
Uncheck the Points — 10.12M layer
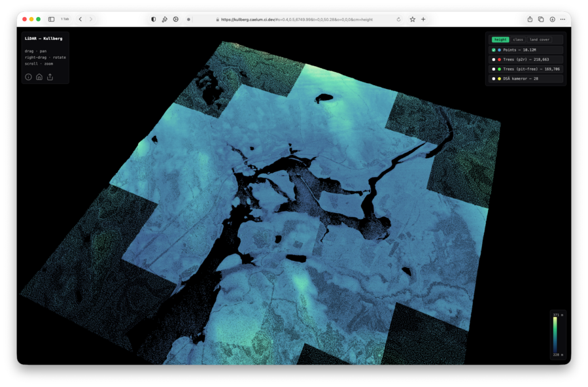(494, 50)
